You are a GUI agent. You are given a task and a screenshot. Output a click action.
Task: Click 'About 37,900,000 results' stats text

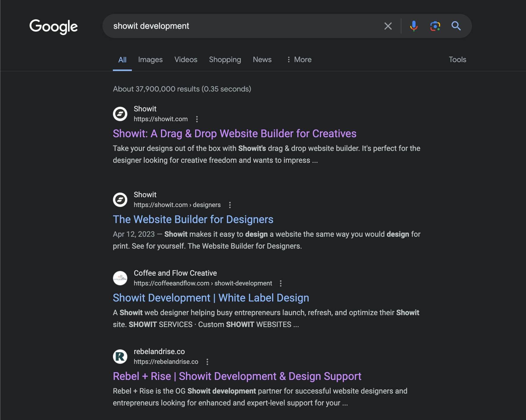182,89
